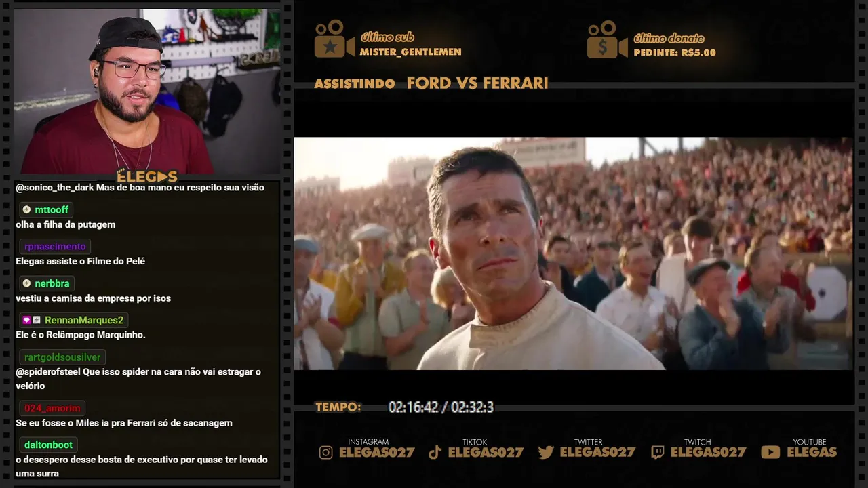Open rartgoldsousilver chat username
868x488 pixels.
click(x=62, y=357)
